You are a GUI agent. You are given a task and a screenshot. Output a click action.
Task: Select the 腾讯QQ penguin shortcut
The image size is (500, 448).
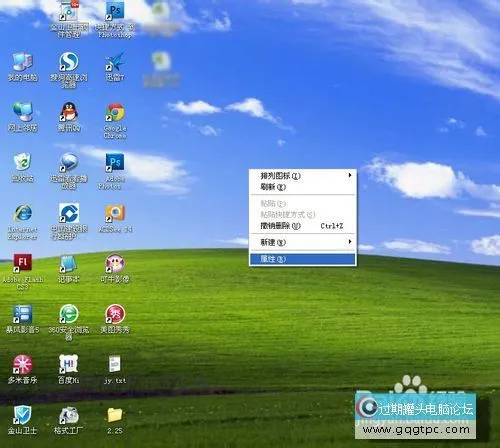pyautogui.click(x=69, y=117)
